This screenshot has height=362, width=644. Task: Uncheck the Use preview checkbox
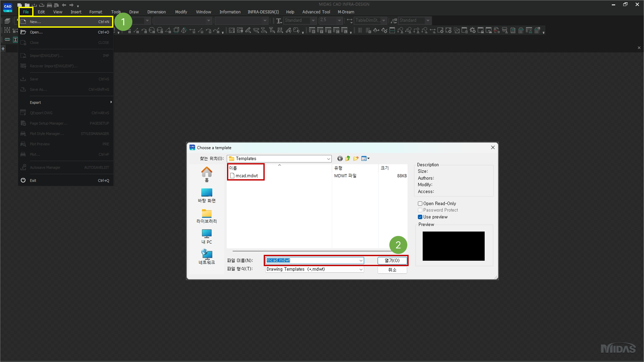(x=420, y=217)
